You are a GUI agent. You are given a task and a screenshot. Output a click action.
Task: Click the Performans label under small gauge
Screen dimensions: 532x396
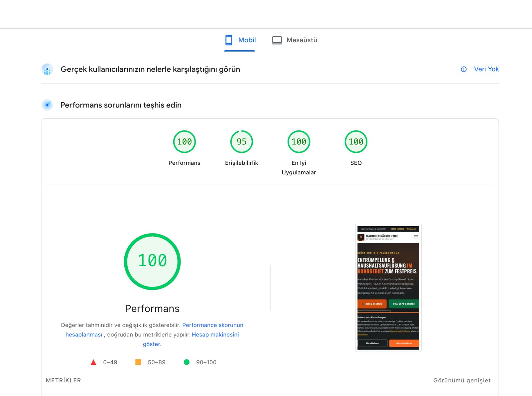185,163
